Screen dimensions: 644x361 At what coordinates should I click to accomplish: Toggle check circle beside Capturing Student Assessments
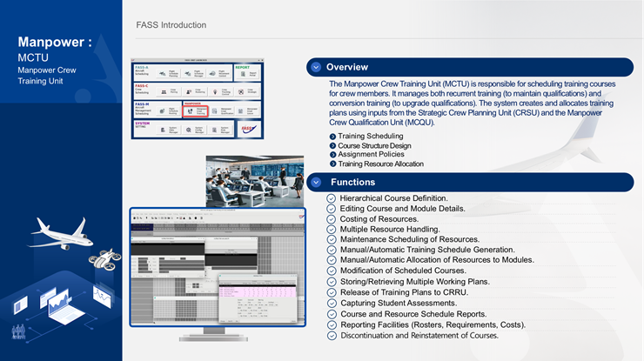331,304
